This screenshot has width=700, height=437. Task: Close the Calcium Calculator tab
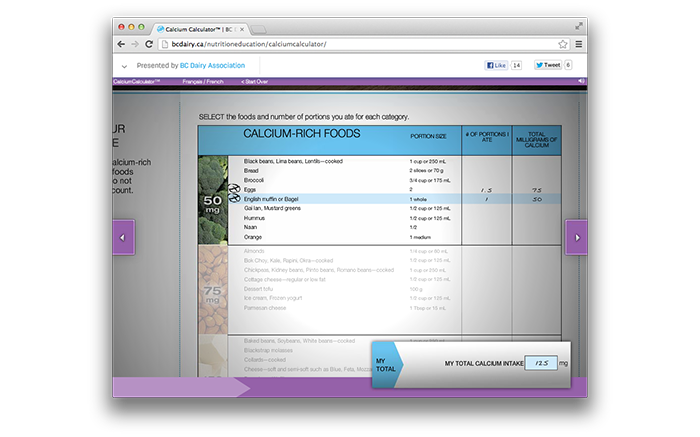pyautogui.click(x=242, y=29)
